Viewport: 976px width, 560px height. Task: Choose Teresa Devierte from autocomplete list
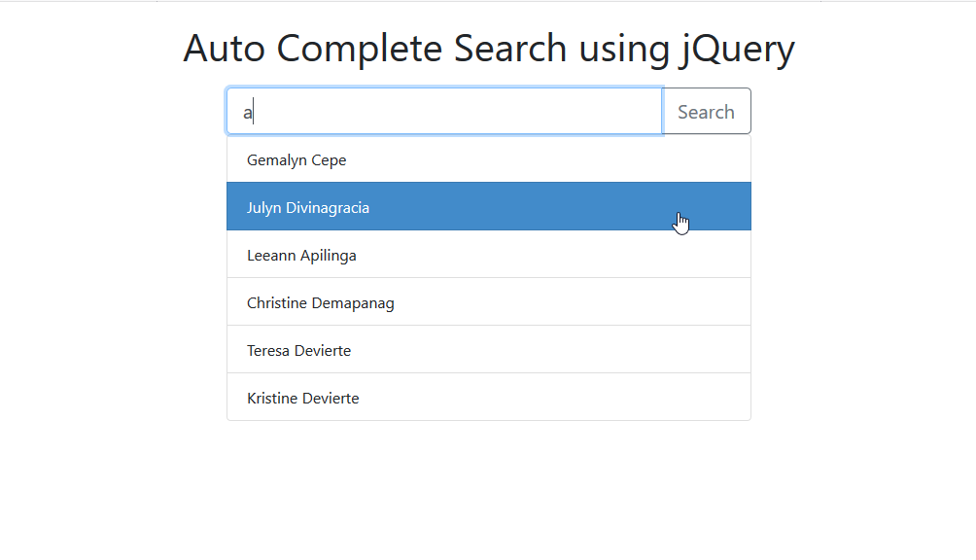pos(489,350)
